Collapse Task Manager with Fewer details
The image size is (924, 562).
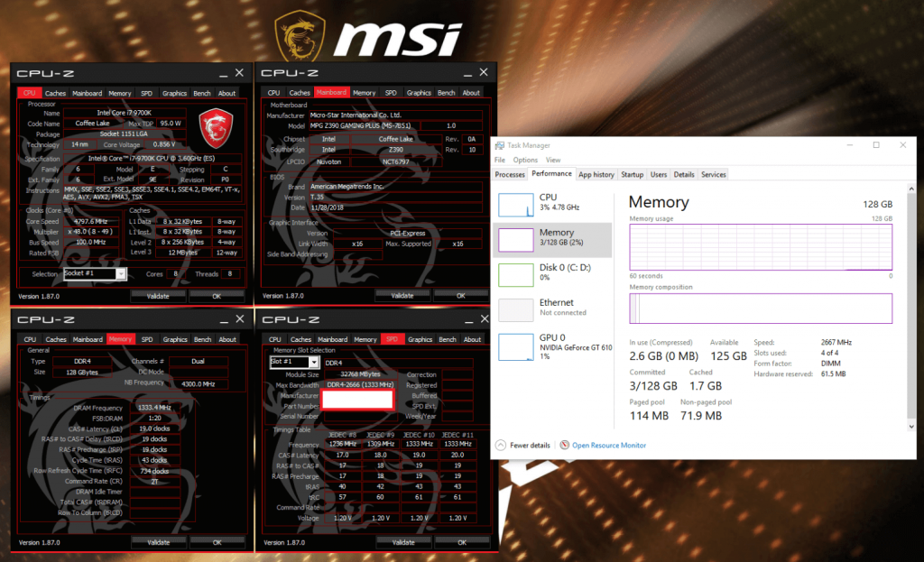pyautogui.click(x=522, y=445)
